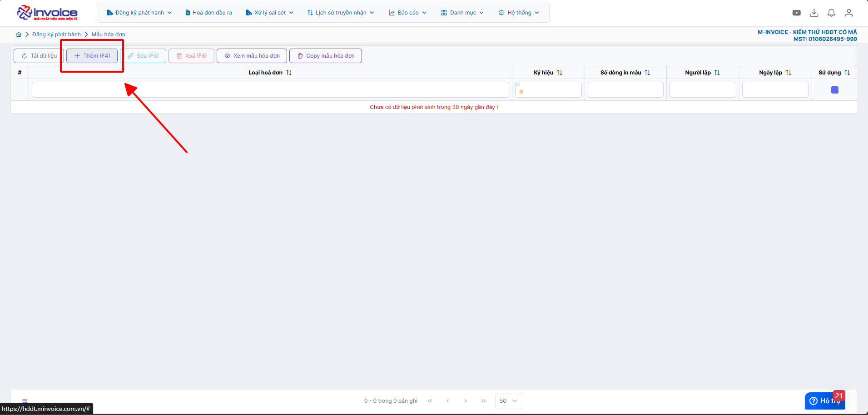Click the Loại hoá đơn filter field
Image resolution: width=868 pixels, height=415 pixels.
(270, 90)
